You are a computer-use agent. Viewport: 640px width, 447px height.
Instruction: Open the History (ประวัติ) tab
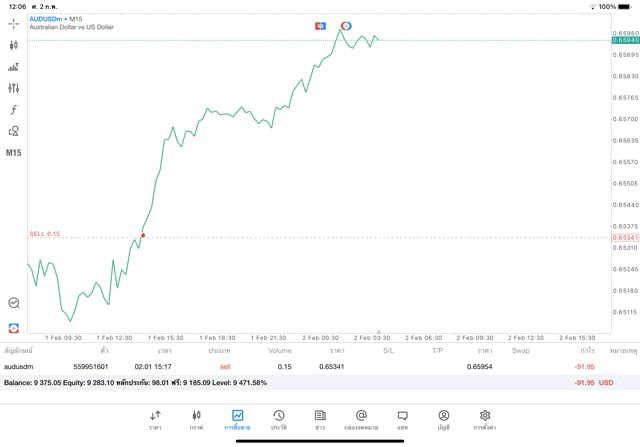[x=278, y=420]
